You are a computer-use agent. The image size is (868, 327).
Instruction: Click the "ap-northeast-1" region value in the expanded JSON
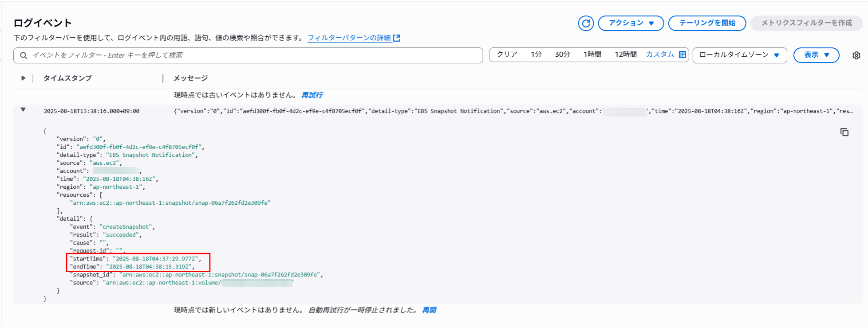click(x=116, y=187)
